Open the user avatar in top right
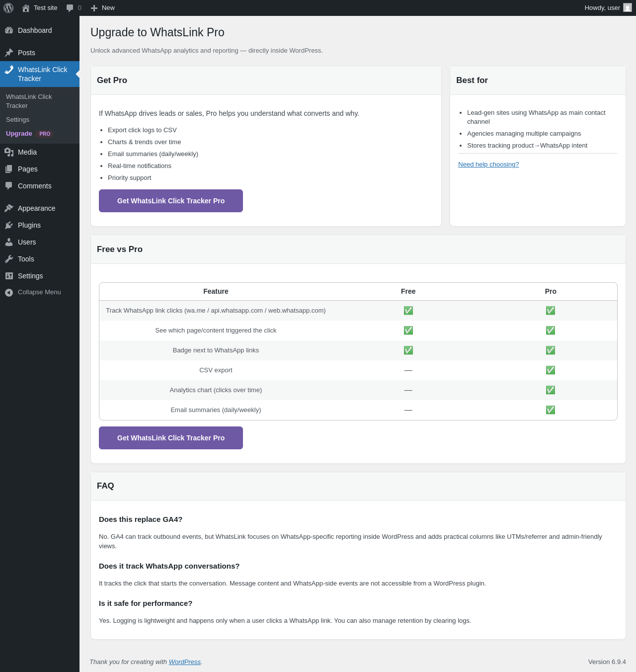This screenshot has width=636, height=672. (x=628, y=8)
